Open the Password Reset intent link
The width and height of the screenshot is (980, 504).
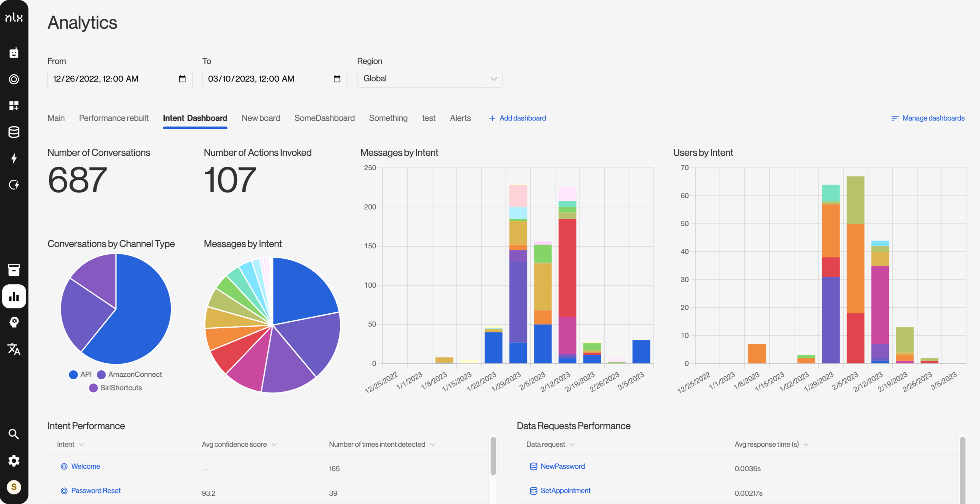[96, 491]
